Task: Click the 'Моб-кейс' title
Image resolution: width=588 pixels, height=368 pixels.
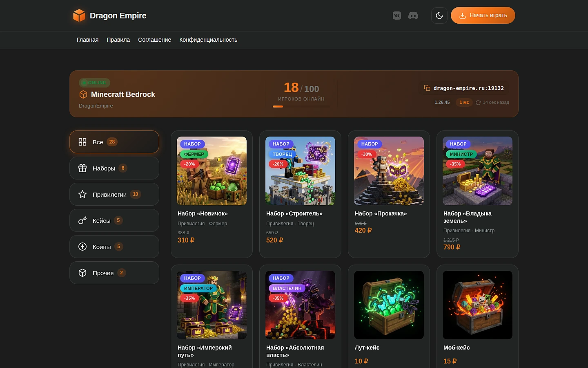Action: [457, 348]
